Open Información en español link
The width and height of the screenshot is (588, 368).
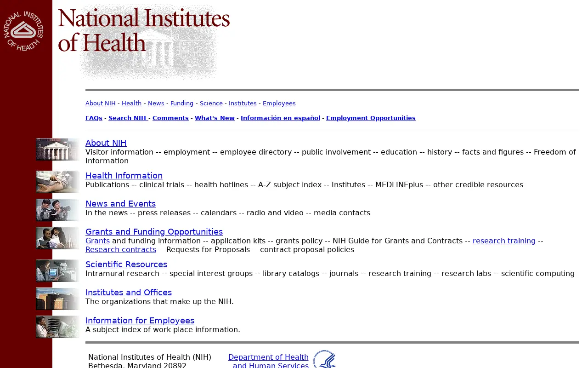point(280,118)
